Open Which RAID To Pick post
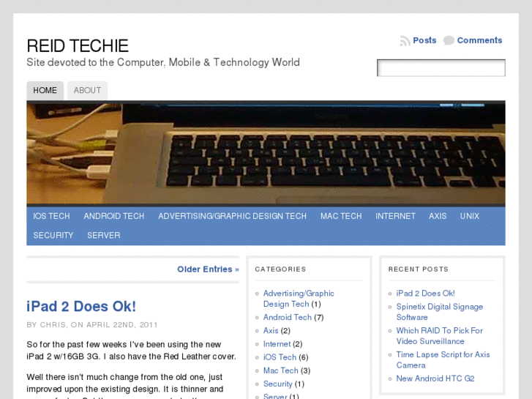The image size is (532, 399). coord(439,336)
